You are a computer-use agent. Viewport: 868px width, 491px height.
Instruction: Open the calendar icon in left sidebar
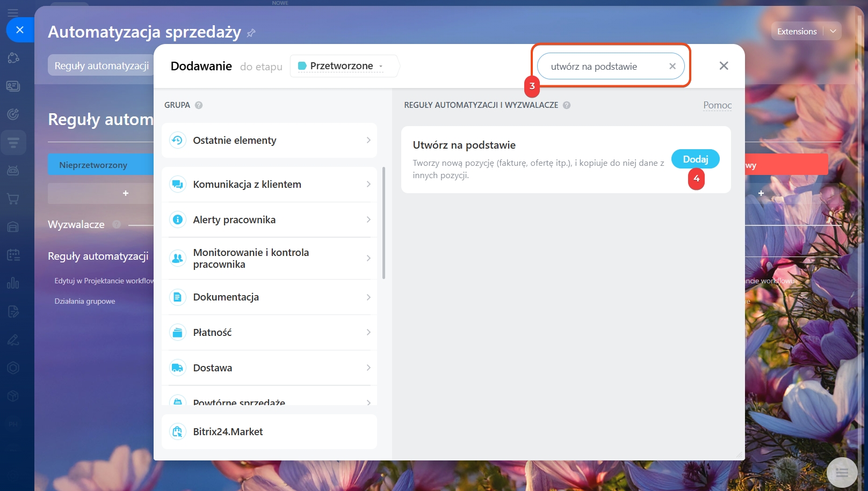coord(13,255)
